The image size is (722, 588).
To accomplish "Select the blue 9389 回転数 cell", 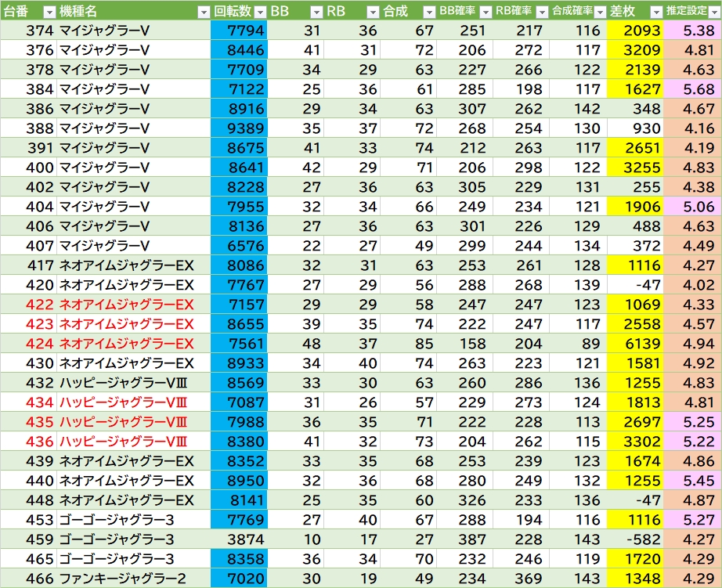I will pos(239,128).
